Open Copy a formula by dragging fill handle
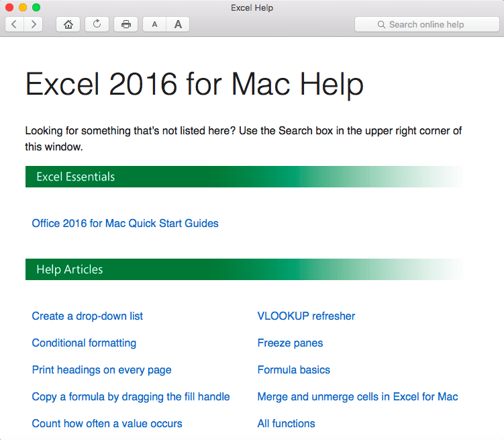 tap(131, 396)
